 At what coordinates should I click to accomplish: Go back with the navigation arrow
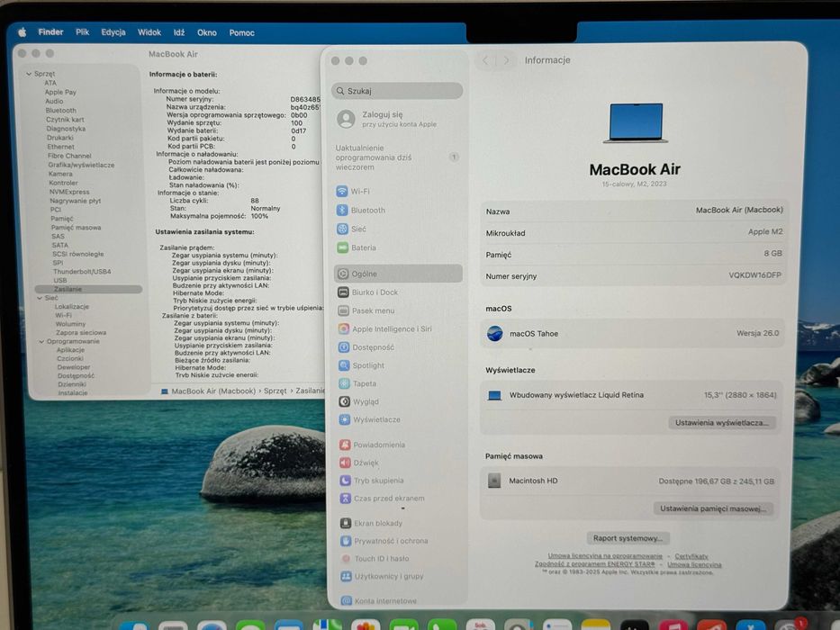(485, 60)
